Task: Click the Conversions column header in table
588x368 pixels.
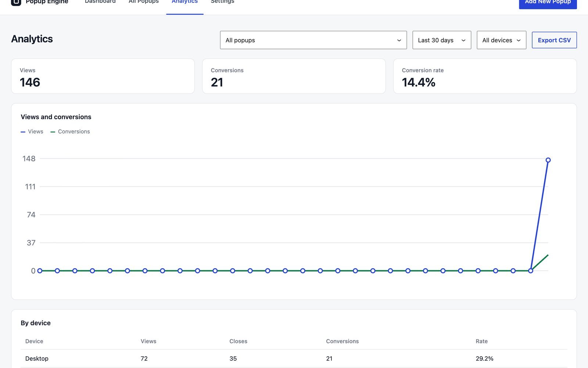Action: pyautogui.click(x=342, y=341)
